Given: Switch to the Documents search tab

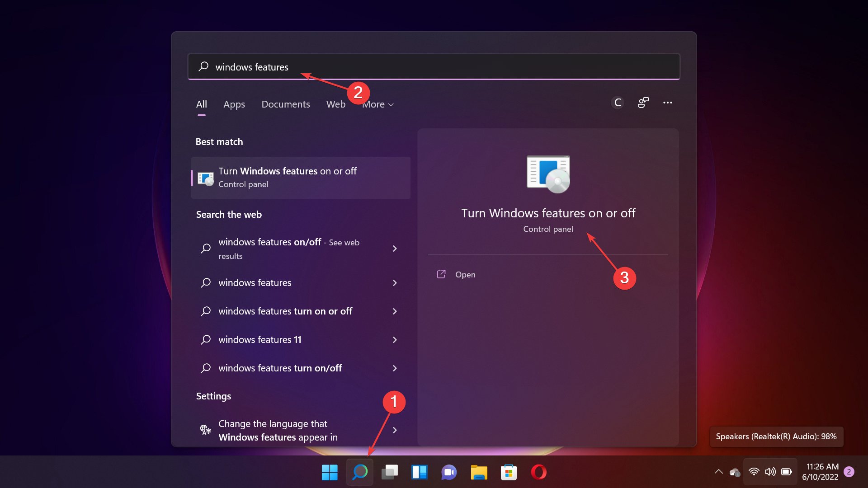Looking at the screenshot, I should 286,104.
